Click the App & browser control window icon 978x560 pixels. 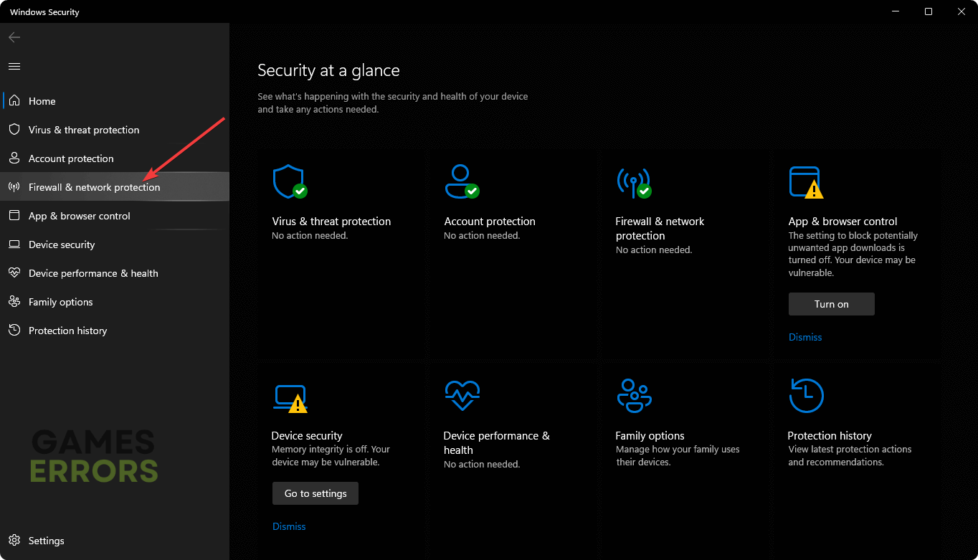804,182
